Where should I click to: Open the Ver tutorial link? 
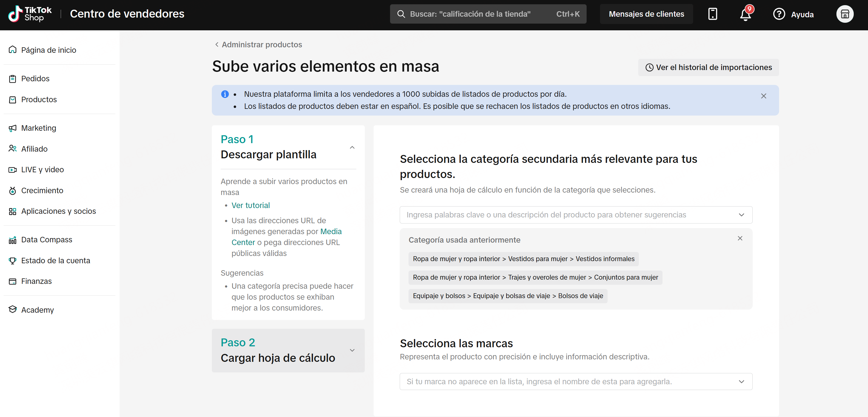pos(250,206)
